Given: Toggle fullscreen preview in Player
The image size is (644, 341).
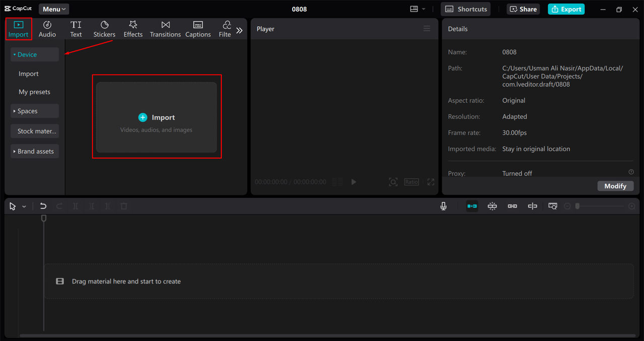Looking at the screenshot, I should pos(431,182).
